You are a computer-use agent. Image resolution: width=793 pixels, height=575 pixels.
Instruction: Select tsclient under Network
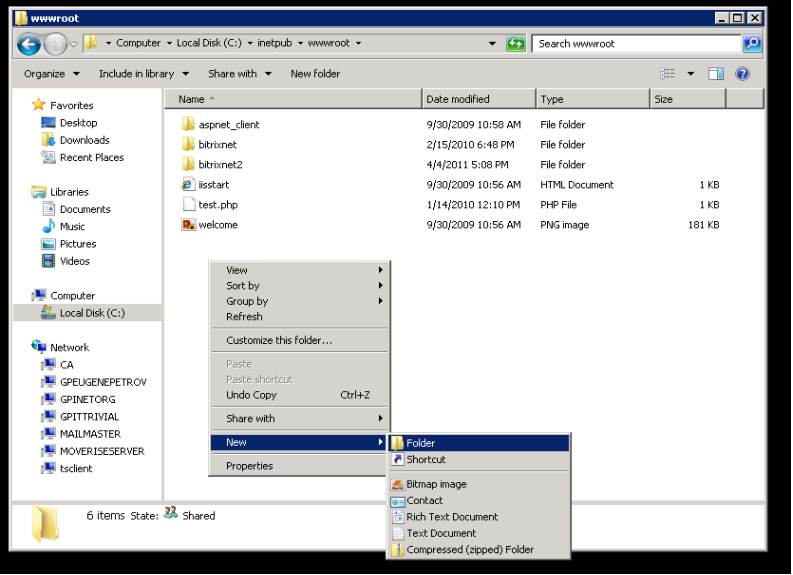[x=76, y=469]
